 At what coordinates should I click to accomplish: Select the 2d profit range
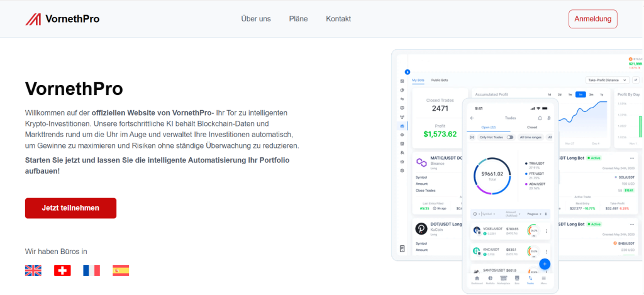(559, 94)
